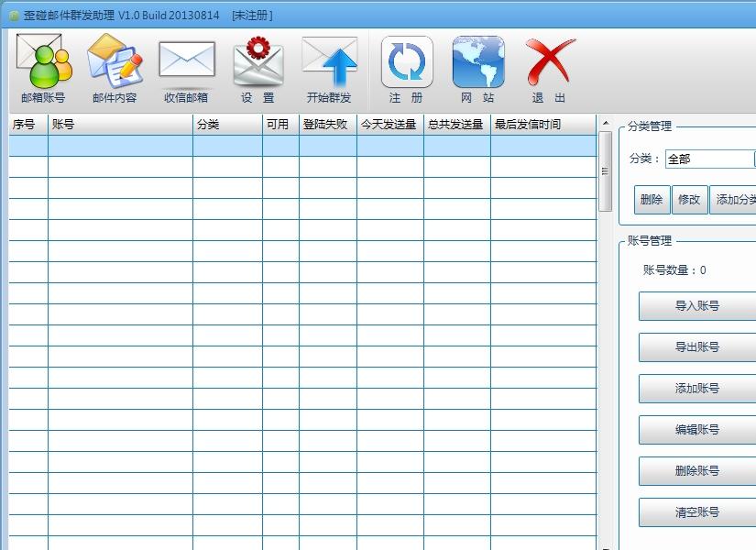Image resolution: width=756 pixels, height=550 pixels.
Task: Click the 最后发信时间 column header
Action: point(542,125)
